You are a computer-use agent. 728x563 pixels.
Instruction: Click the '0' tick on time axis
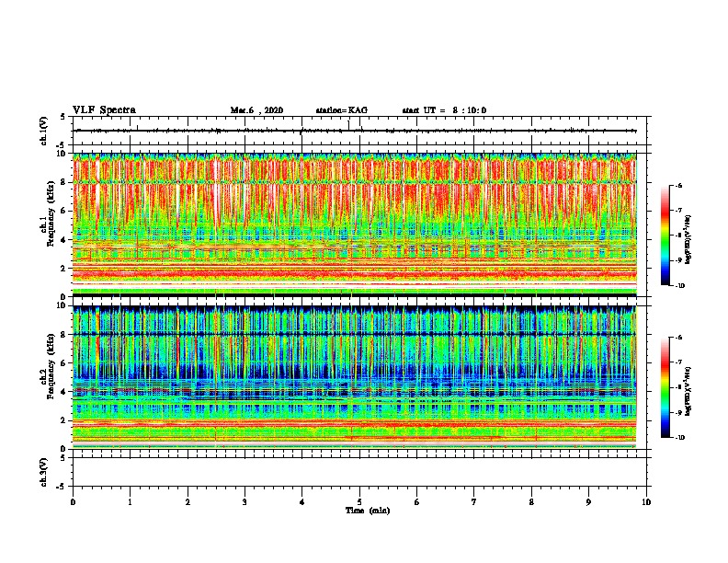(73, 502)
